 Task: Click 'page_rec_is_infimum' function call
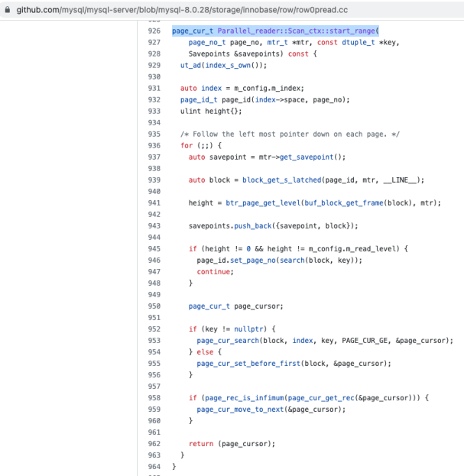pos(244,398)
